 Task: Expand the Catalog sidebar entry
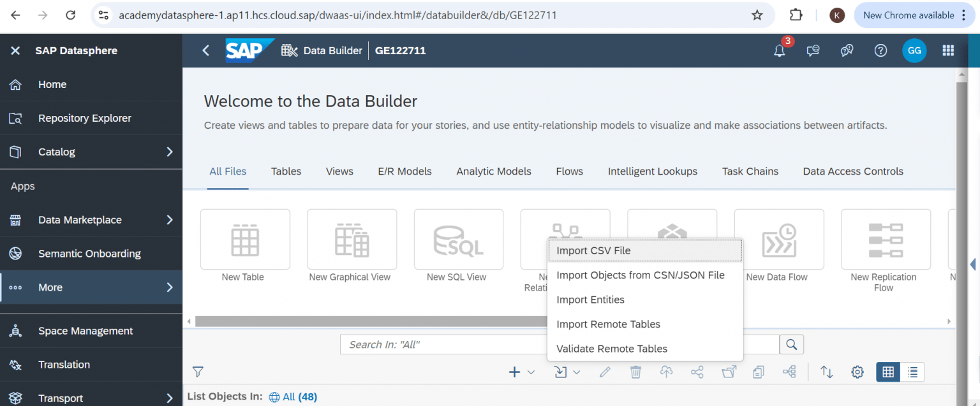click(169, 152)
